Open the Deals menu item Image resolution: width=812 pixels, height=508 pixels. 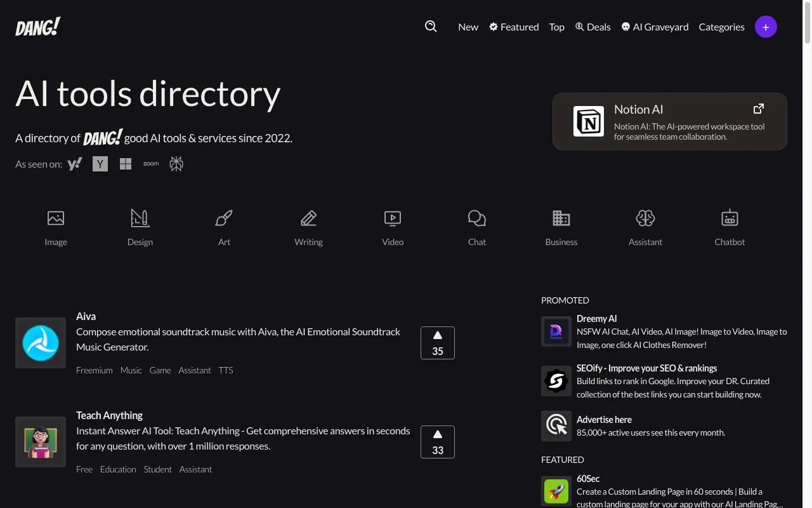[593, 27]
